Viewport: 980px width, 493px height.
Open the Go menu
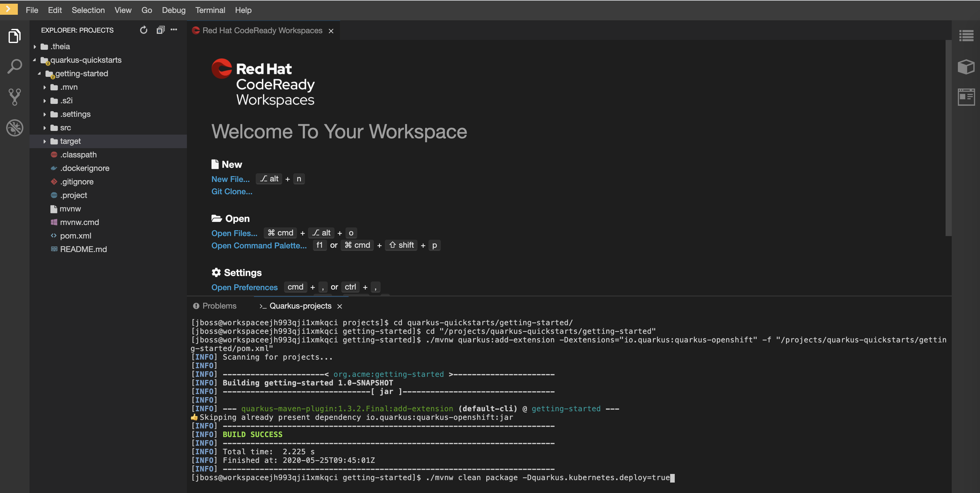click(x=147, y=10)
